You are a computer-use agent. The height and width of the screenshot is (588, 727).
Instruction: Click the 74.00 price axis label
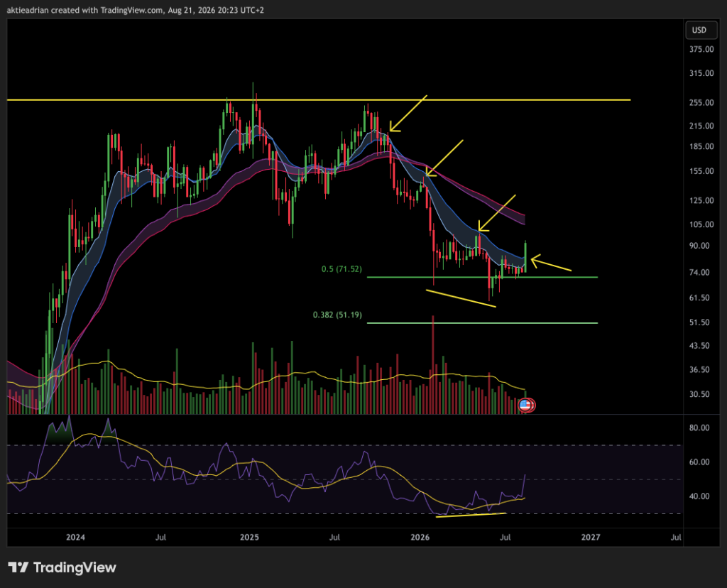699,273
